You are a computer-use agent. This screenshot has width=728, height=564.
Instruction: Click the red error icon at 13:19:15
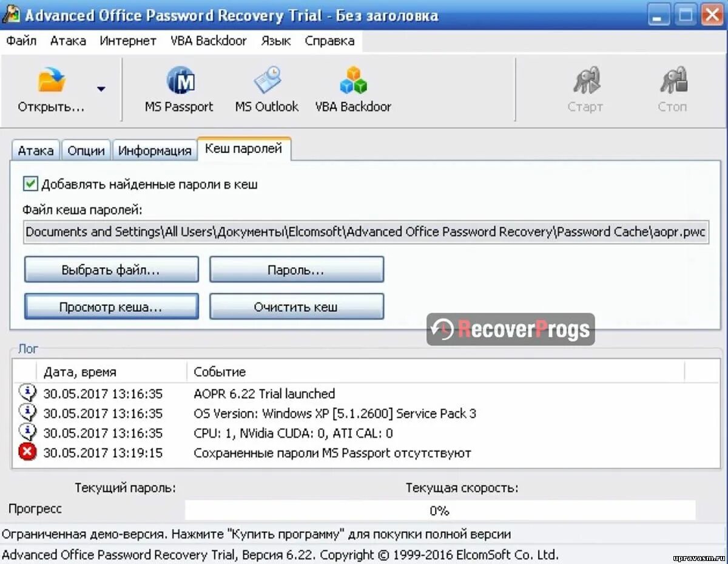click(27, 452)
